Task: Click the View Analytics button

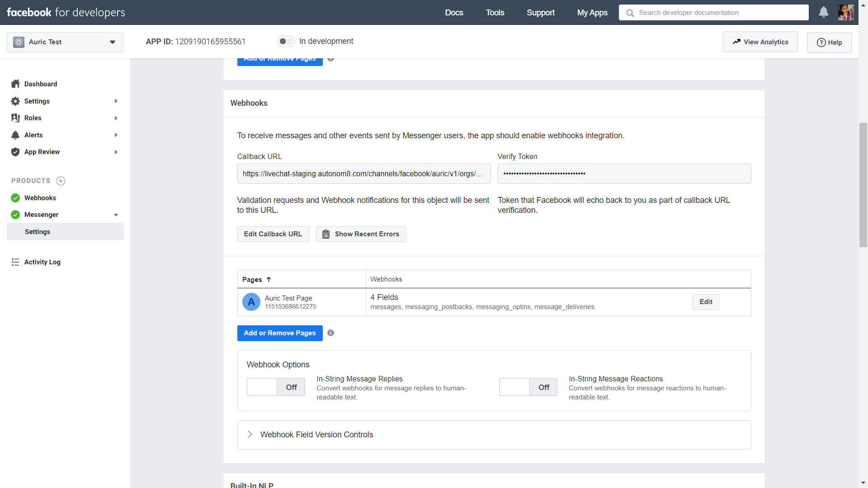Action: (760, 42)
